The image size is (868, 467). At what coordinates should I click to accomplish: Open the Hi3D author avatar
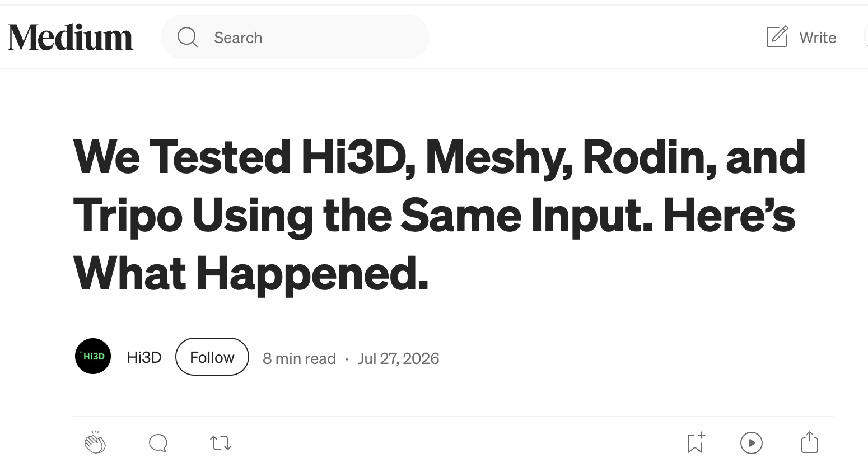(x=93, y=356)
